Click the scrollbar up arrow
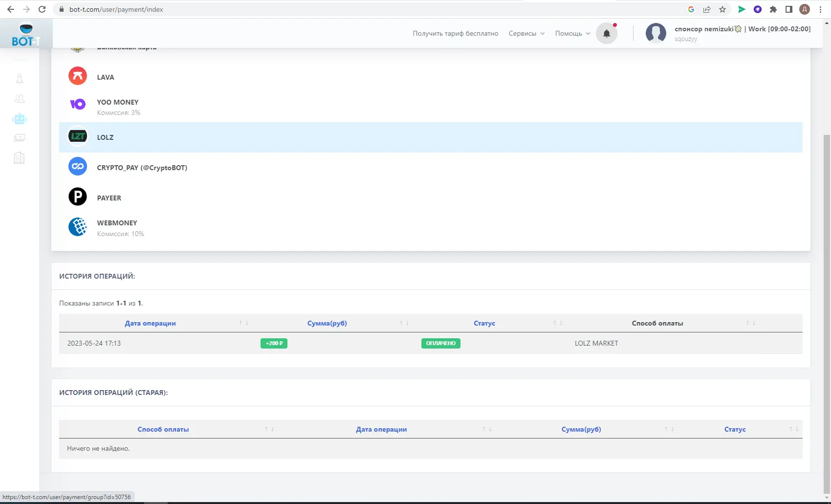Viewport: 831px width, 504px height. (827, 22)
